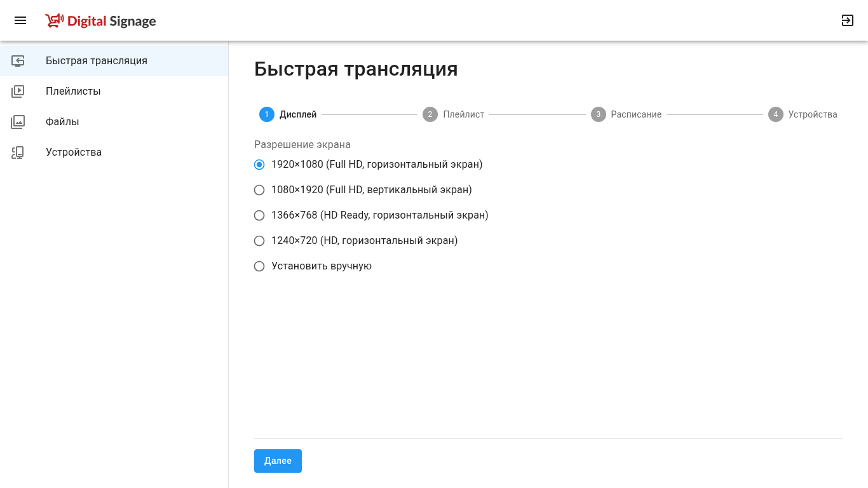Click the Playlists sidebar icon
Screen dimensions: 868x488
(18, 91)
